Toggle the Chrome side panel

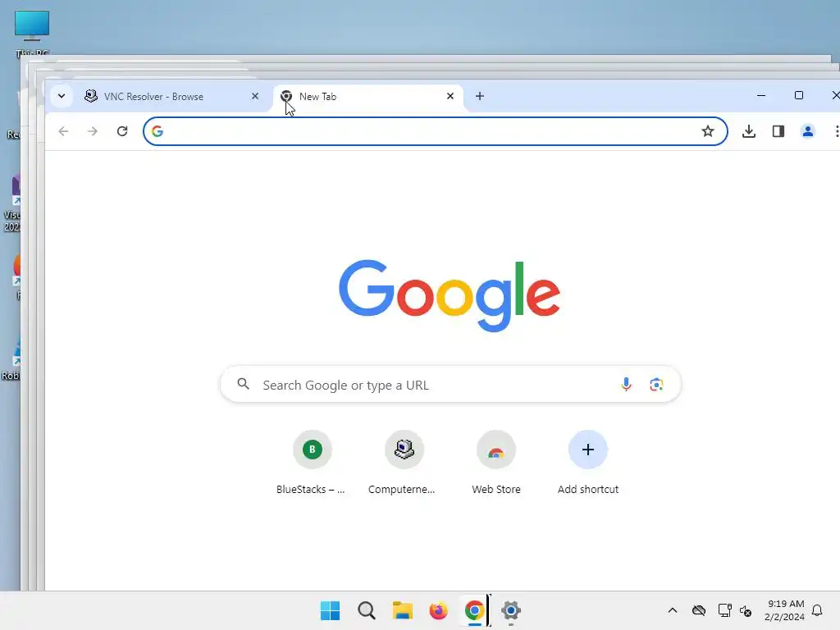778,131
